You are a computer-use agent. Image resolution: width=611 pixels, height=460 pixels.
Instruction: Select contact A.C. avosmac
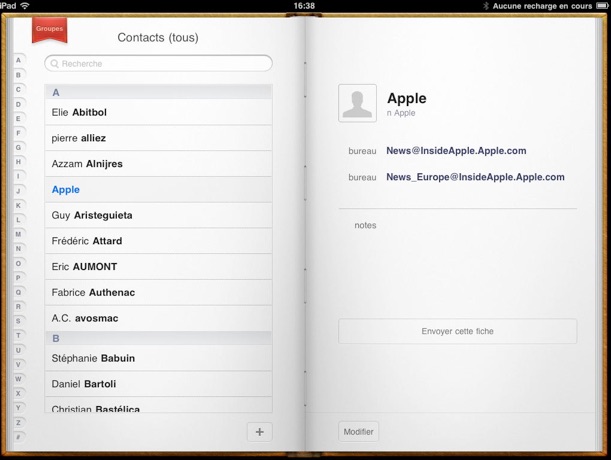point(158,318)
